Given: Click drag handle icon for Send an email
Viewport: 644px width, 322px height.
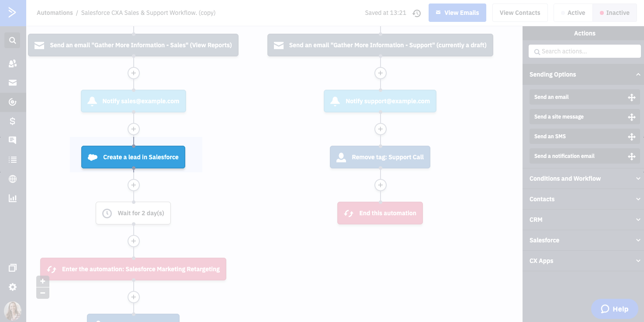Looking at the screenshot, I should pyautogui.click(x=632, y=97).
